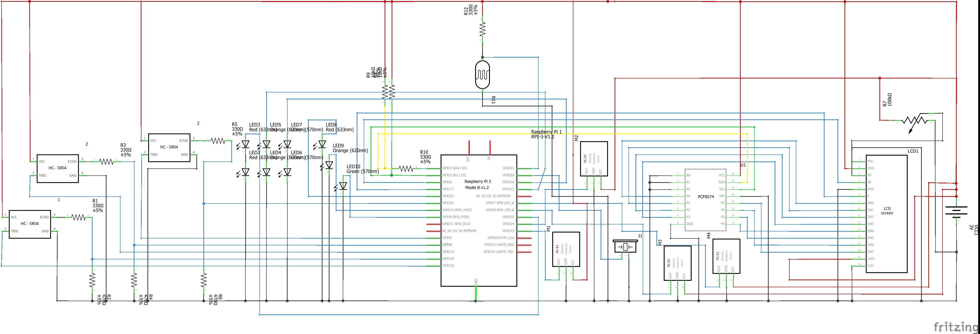Select the HC-SR04 sensor wired to resistor R5
This screenshot has height=334, width=980.
(x=169, y=147)
